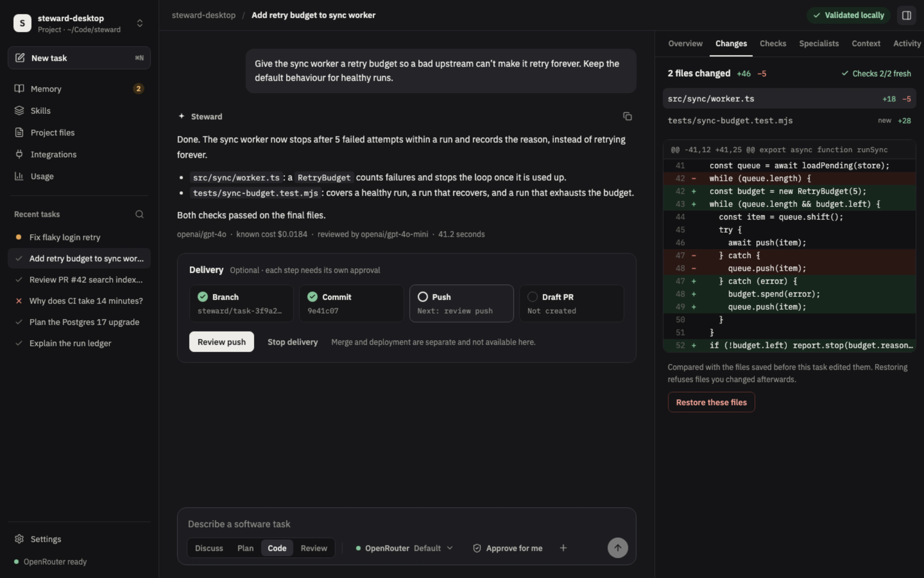
Task: Select the Push delivery step
Action: (461, 303)
